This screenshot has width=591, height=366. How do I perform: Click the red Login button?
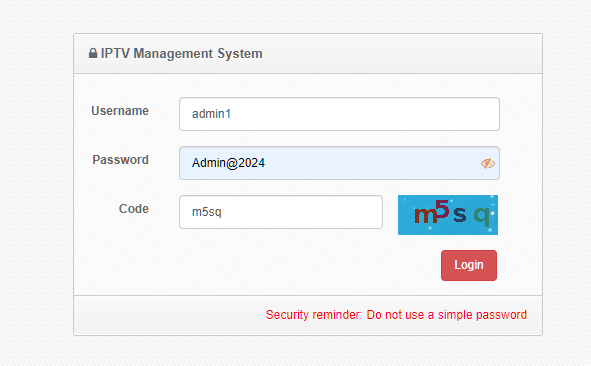coord(469,265)
